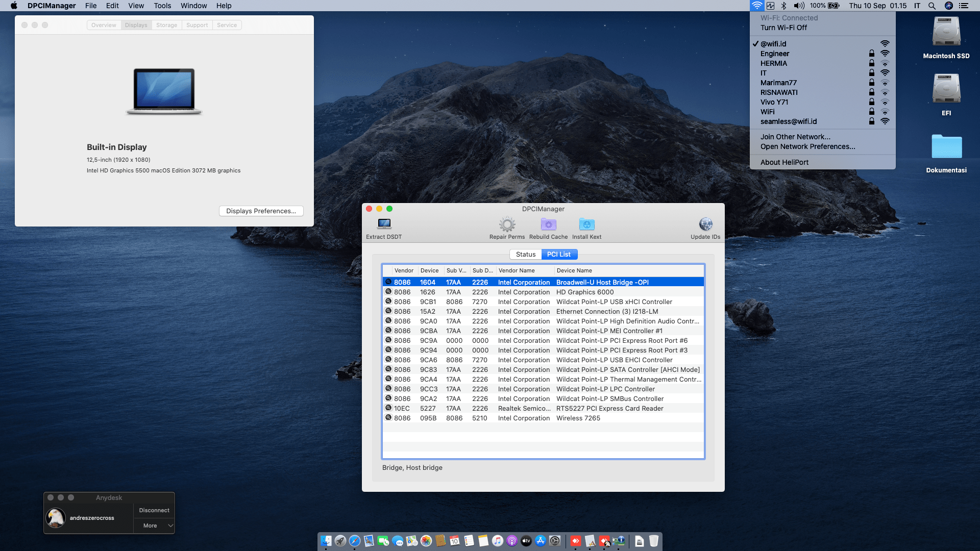Click the Rebuild Cache folder icon
980x551 pixels.
click(548, 224)
